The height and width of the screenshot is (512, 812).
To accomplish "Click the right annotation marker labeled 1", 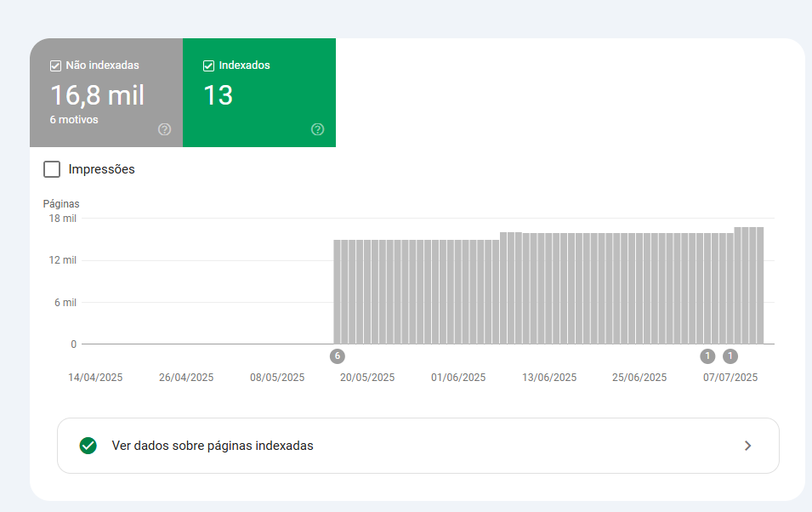I will 730,356.
